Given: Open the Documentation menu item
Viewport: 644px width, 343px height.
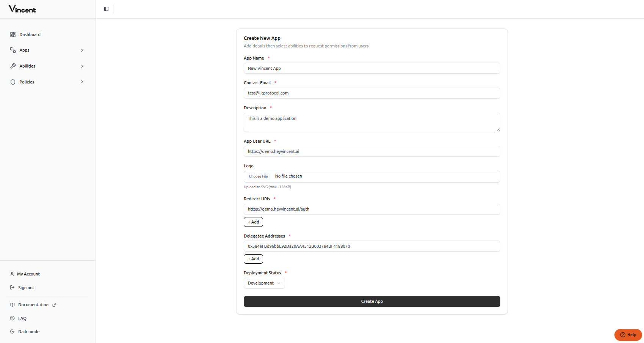Looking at the screenshot, I should [33, 304].
